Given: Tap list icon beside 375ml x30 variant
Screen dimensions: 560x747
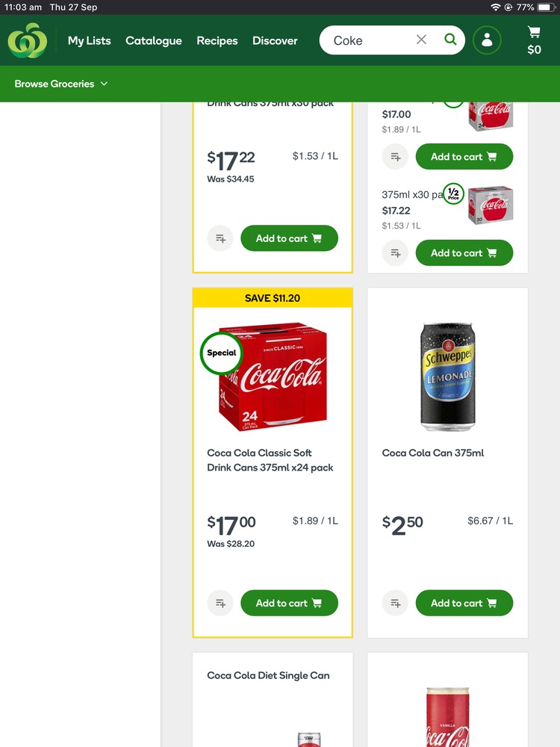Looking at the screenshot, I should [395, 253].
